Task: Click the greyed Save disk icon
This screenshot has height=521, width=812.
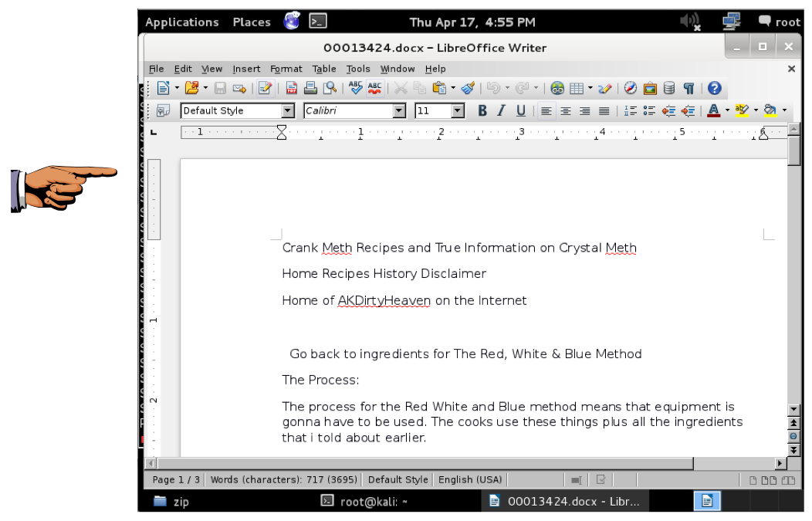Action: coord(220,88)
